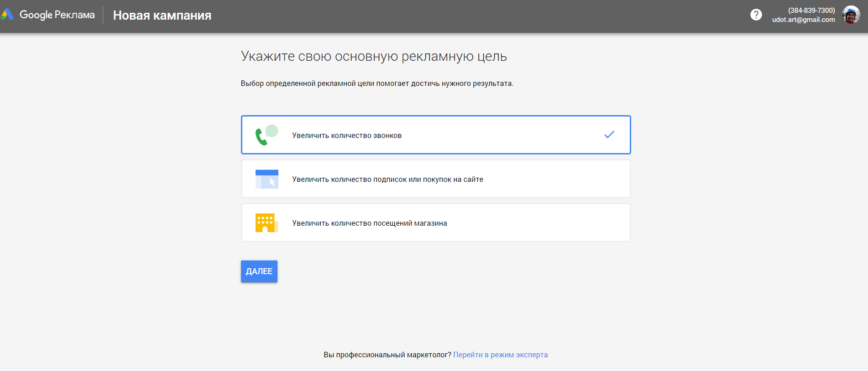The width and height of the screenshot is (868, 371).
Task: Click the light green speech bubble icon
Action: (272, 130)
